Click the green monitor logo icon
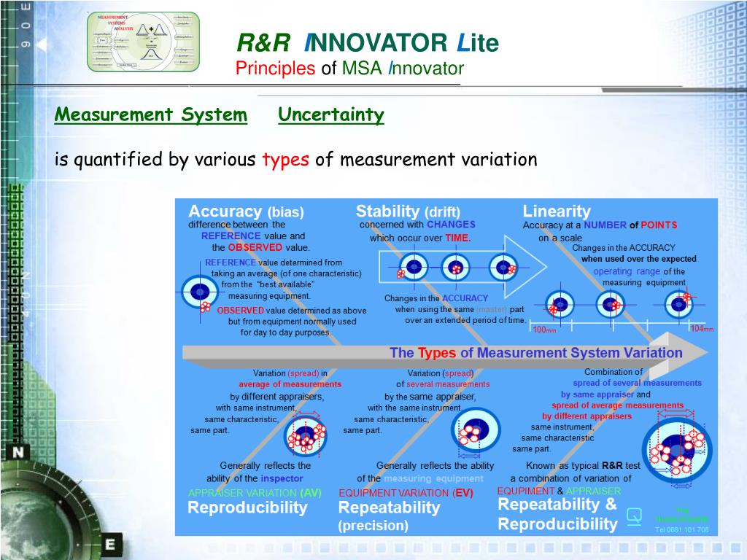Screen dimensions: 747x560 coord(635,516)
